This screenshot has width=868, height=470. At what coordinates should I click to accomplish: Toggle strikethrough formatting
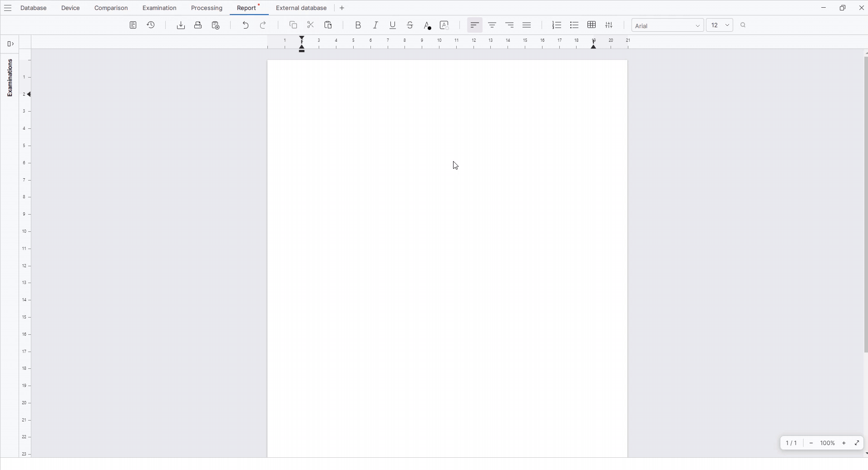(x=410, y=25)
